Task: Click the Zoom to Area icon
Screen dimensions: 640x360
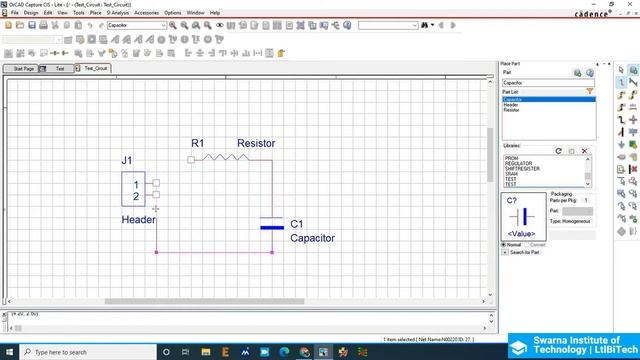Action: click(196, 25)
